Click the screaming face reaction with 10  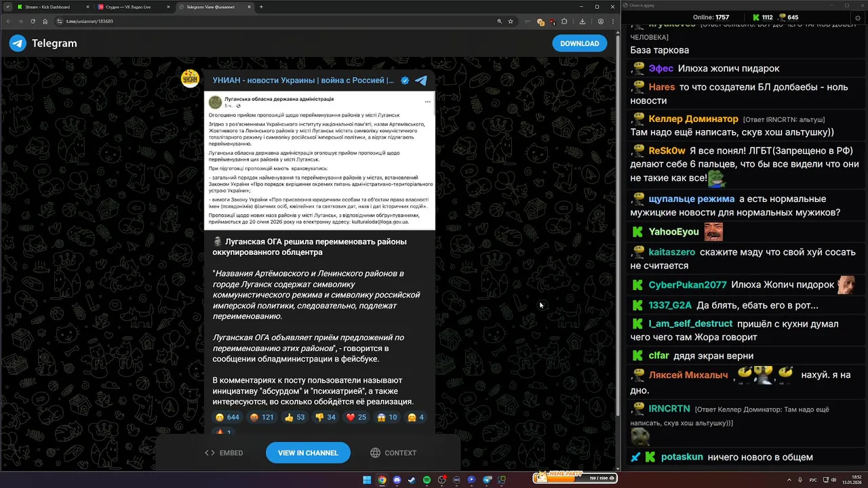click(387, 418)
